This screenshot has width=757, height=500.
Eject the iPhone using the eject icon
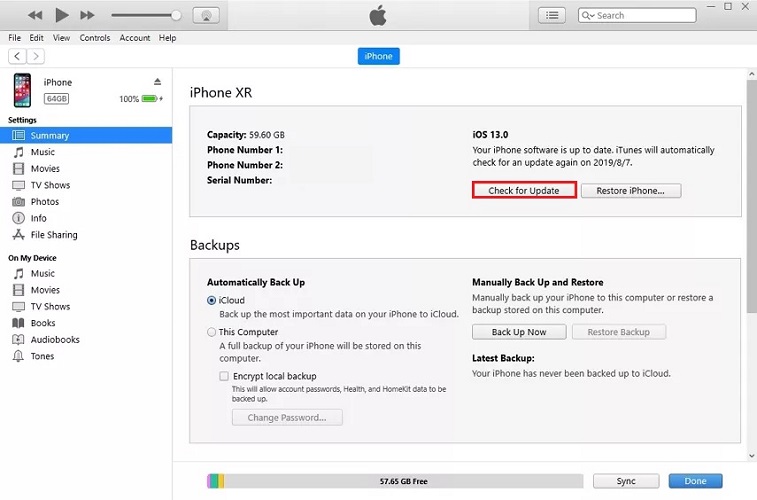(157, 82)
